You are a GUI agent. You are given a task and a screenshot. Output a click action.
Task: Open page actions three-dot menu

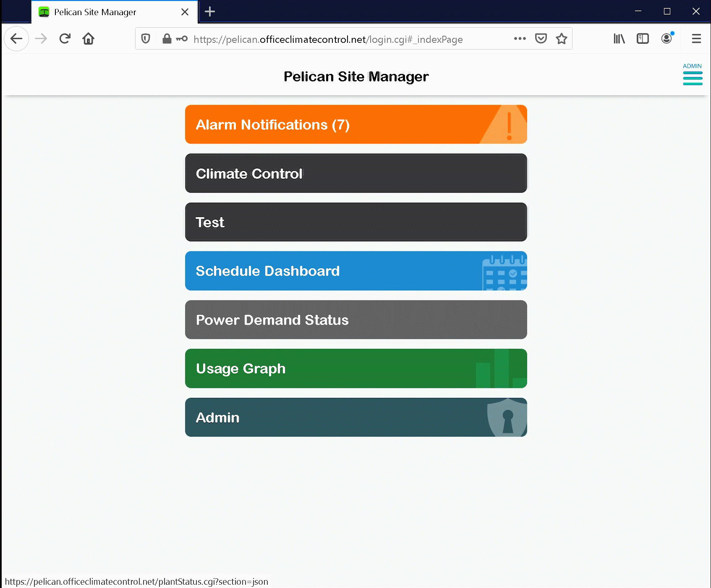[520, 39]
